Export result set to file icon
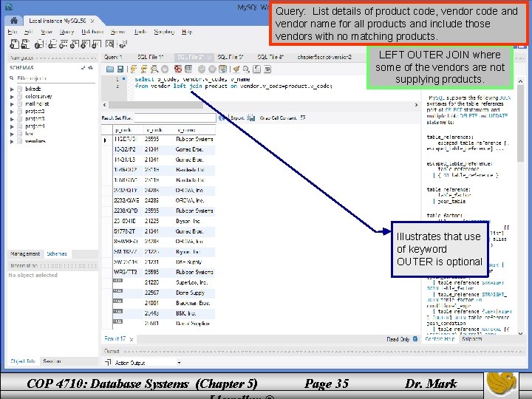The image size is (532, 399). click(x=250, y=117)
